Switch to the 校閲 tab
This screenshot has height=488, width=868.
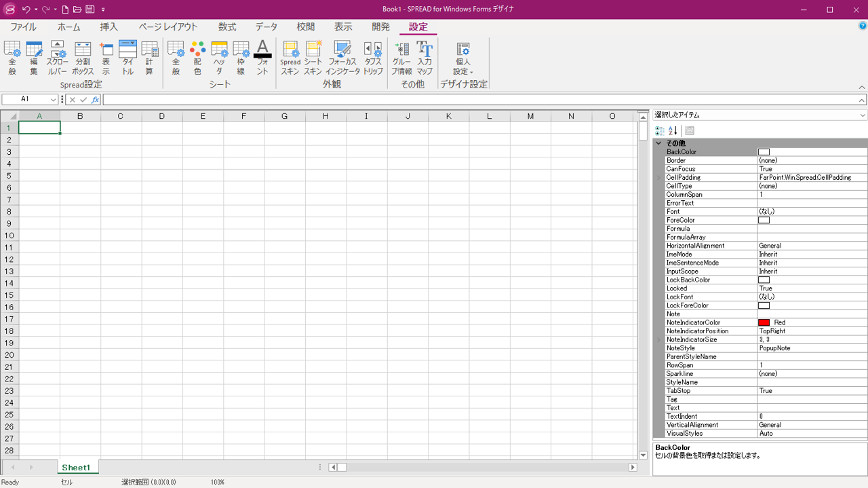coord(306,27)
